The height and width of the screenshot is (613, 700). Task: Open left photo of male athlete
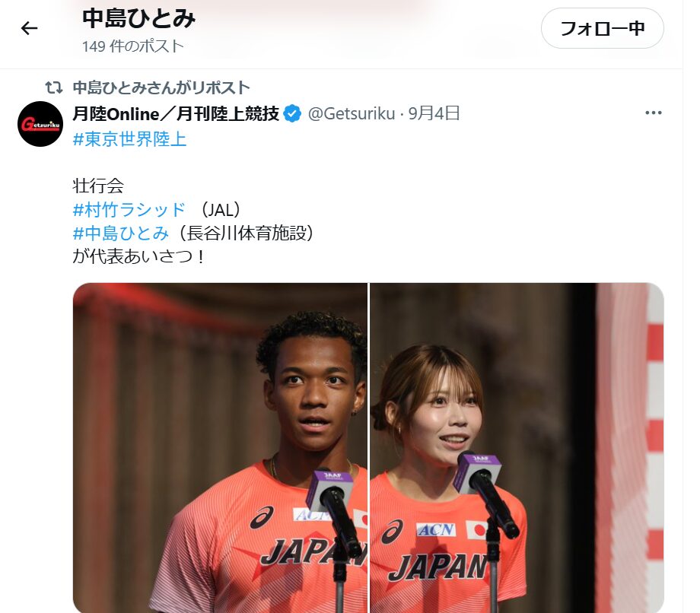pos(220,447)
